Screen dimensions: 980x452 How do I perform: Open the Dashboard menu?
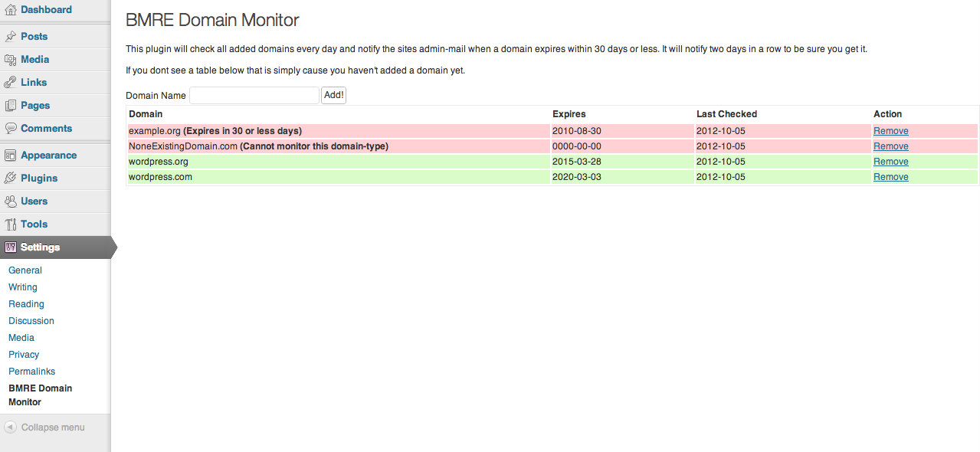[46, 10]
